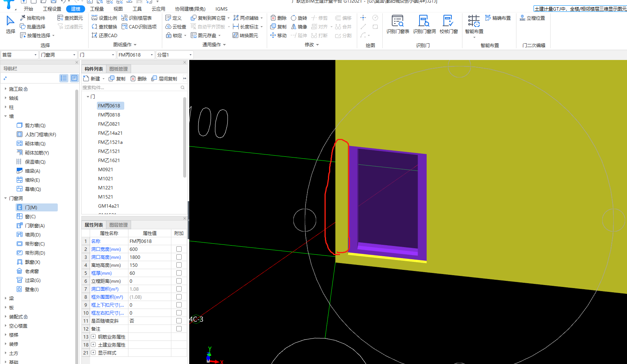Open CAD识别选项 settings
This screenshot has width=627, height=364.
point(139,27)
